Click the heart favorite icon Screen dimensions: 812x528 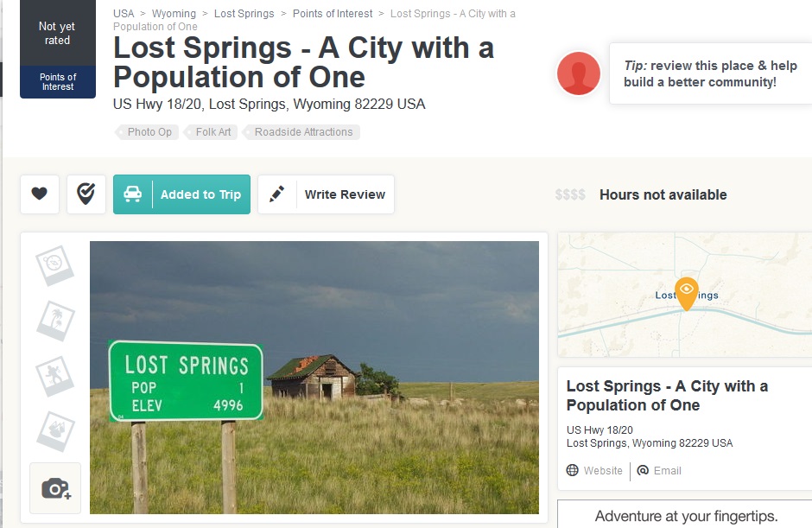pyautogui.click(x=40, y=194)
